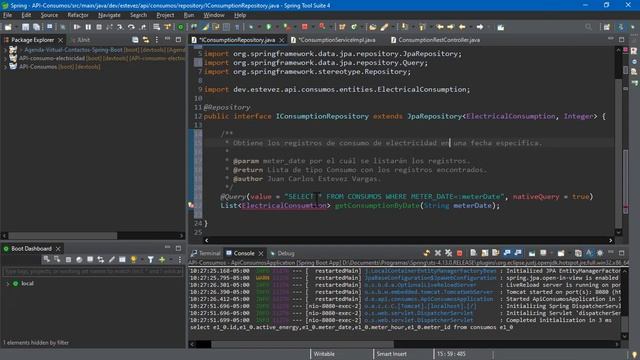
Task: Open the Project menu
Action: (x=165, y=15)
